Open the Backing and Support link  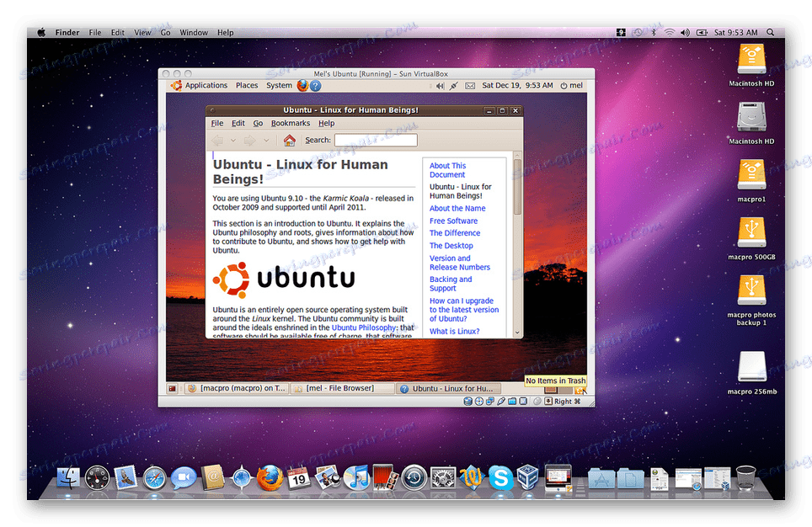pyautogui.click(x=451, y=284)
